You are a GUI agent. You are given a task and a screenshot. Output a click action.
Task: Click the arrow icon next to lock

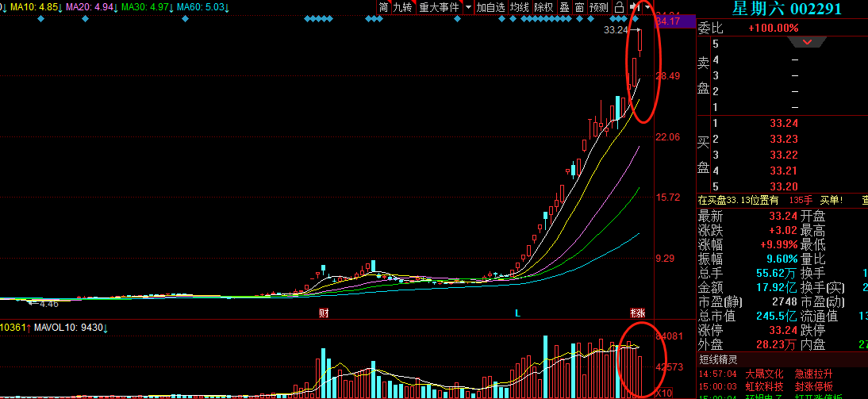(633, 7)
